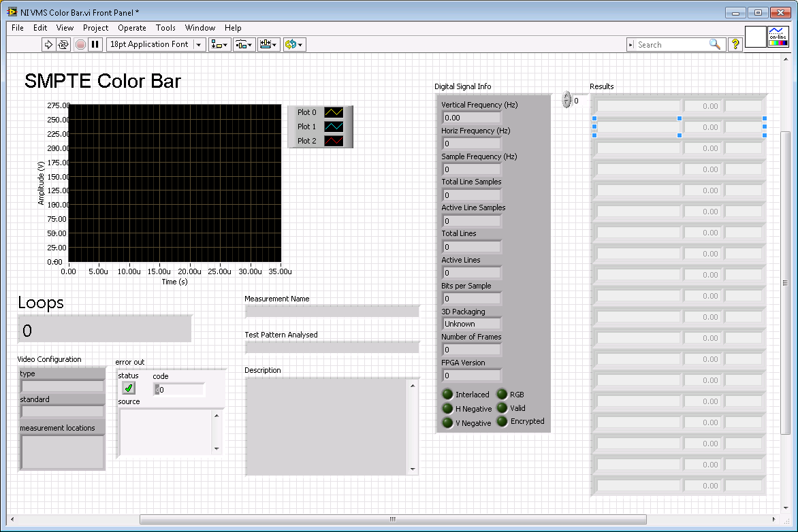The image size is (798, 532).
Task: Click the Vertical Frequency (Hz) value field
Action: [471, 118]
